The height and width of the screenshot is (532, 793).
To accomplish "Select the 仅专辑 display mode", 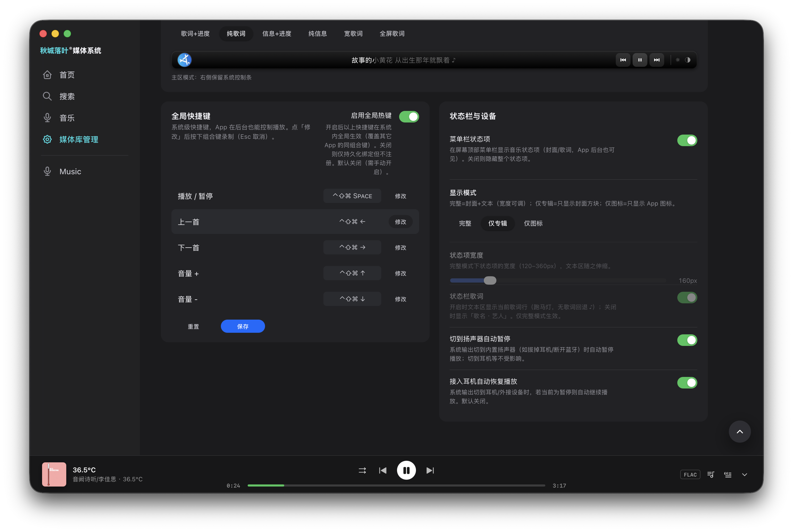I will 497,223.
